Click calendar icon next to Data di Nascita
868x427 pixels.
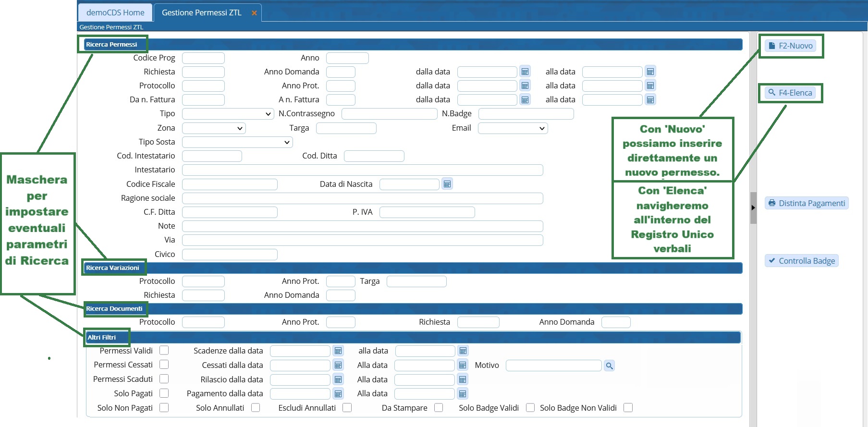447,184
